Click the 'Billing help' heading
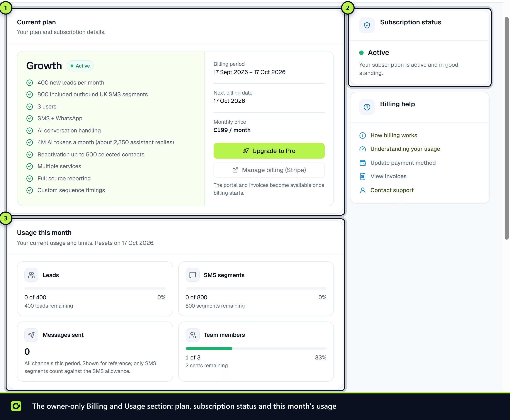This screenshot has height=420, width=510. click(397, 104)
